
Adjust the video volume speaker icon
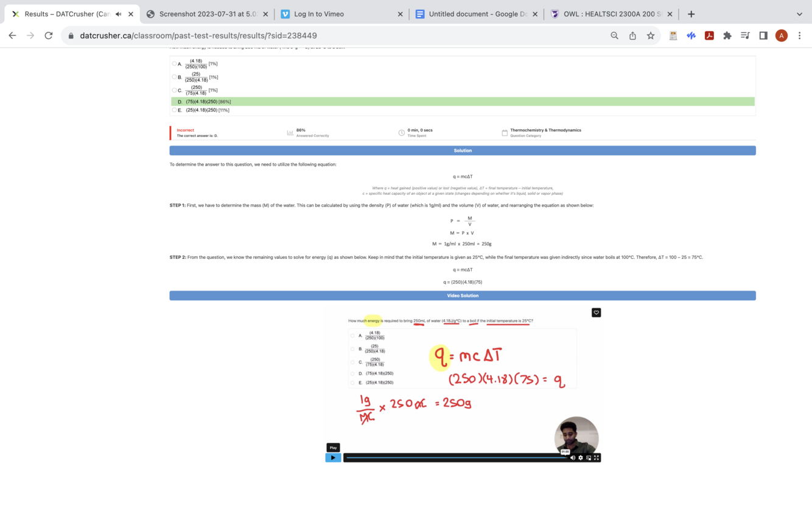point(573,457)
